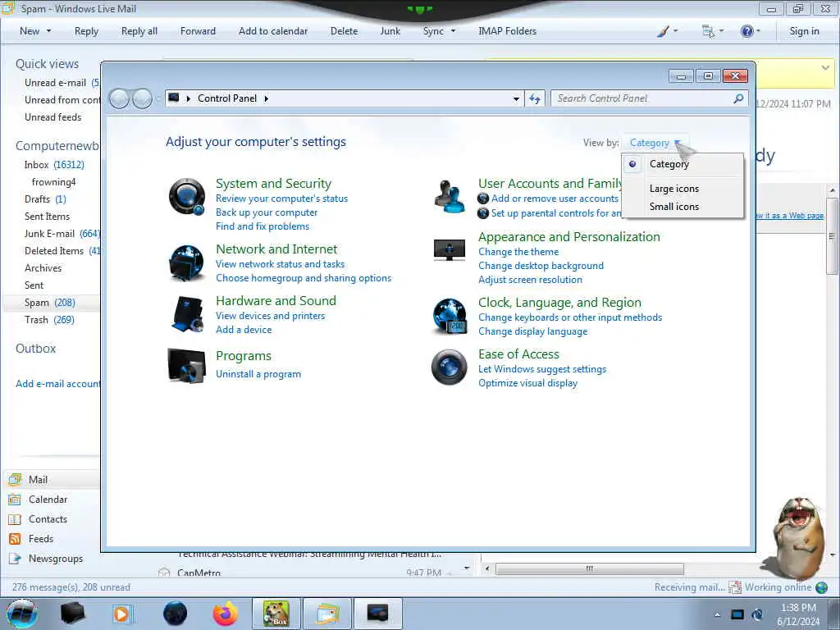The image size is (840, 630).
Task: Click Add e-mail account link
Action: tap(58, 384)
